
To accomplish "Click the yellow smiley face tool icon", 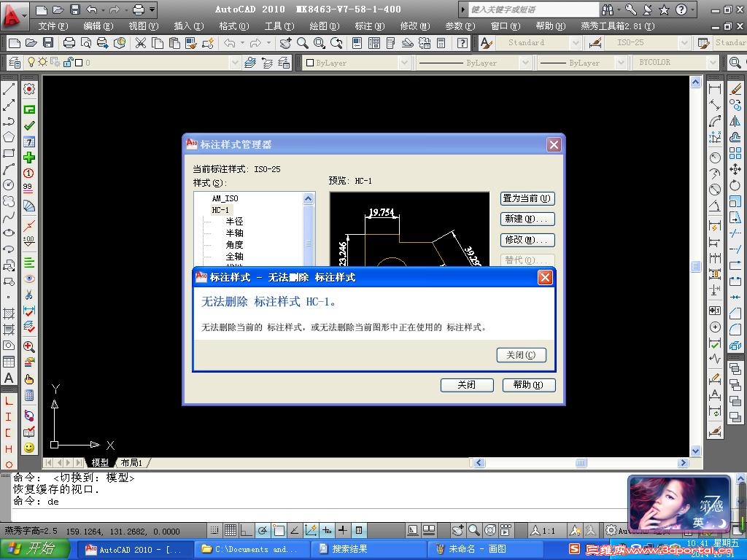I will click(29, 448).
